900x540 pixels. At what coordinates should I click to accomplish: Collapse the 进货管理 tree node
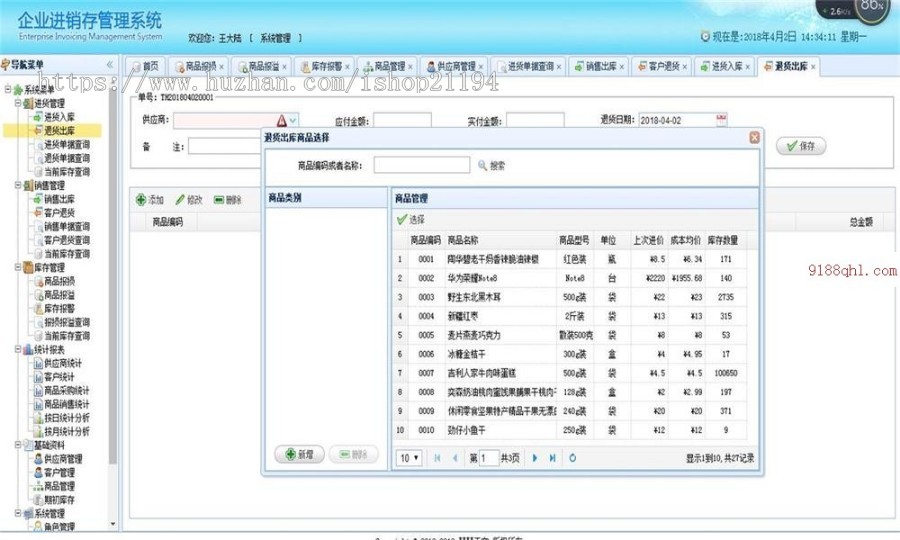18,103
